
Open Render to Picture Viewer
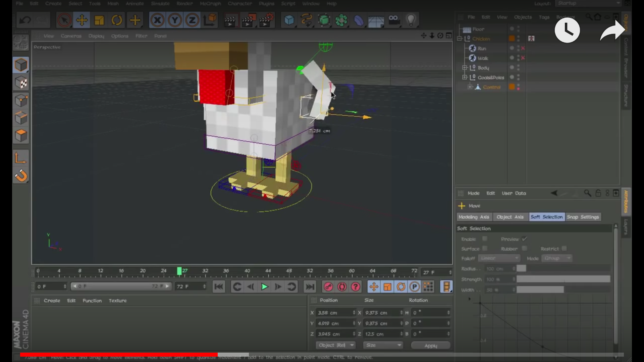248,20
